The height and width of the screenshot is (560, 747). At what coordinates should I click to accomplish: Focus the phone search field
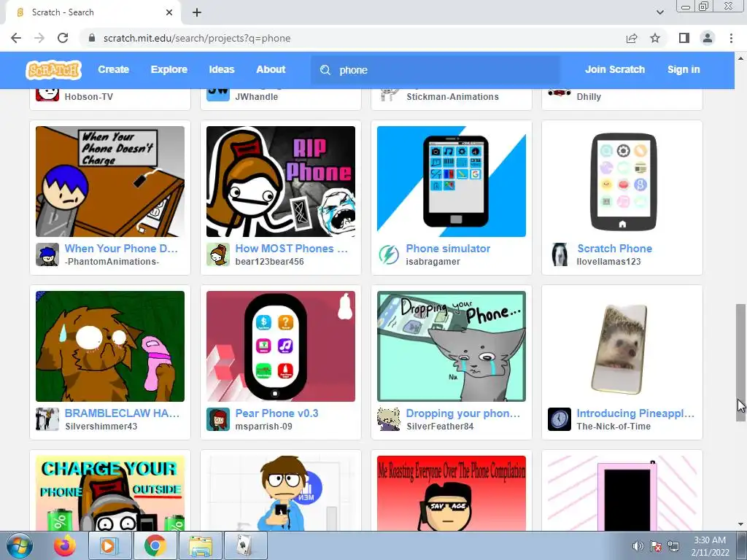coord(436,70)
